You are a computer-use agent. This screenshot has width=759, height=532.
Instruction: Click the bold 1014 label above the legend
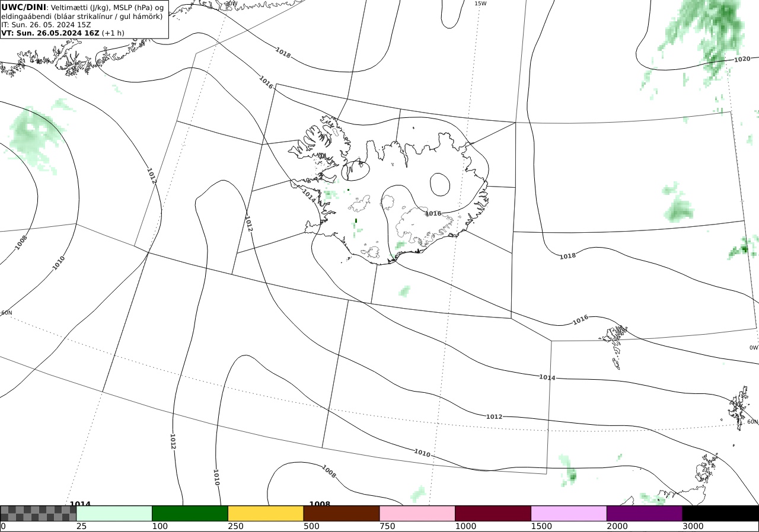point(80,504)
